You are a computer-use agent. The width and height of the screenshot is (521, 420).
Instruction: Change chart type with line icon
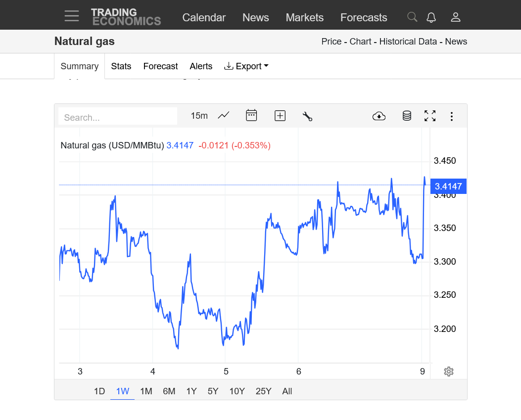coord(224,116)
